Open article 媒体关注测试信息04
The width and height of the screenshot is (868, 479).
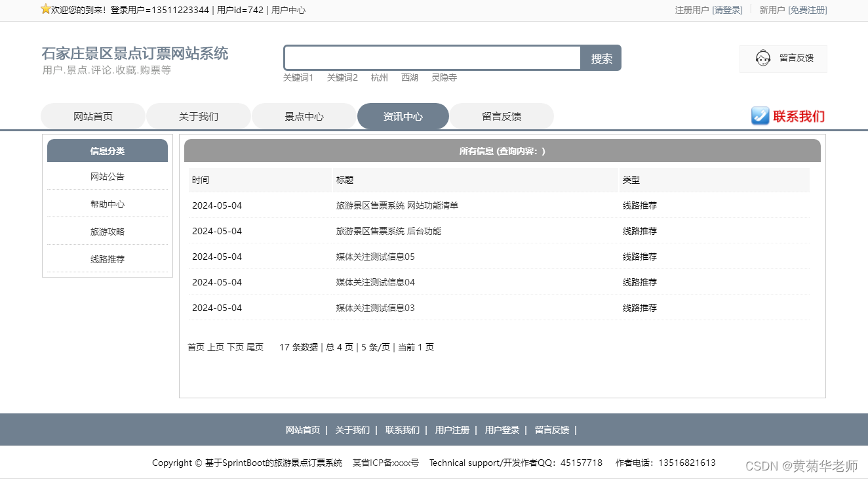point(376,282)
